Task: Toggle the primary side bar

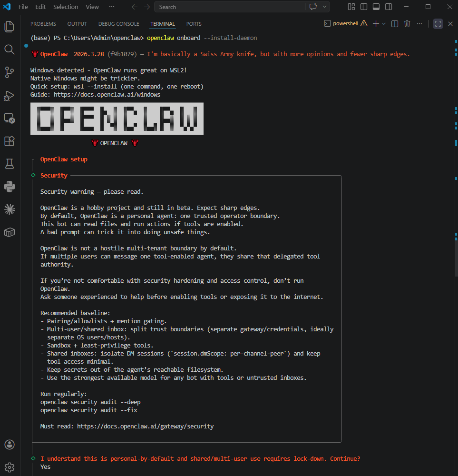Action: coord(364,7)
